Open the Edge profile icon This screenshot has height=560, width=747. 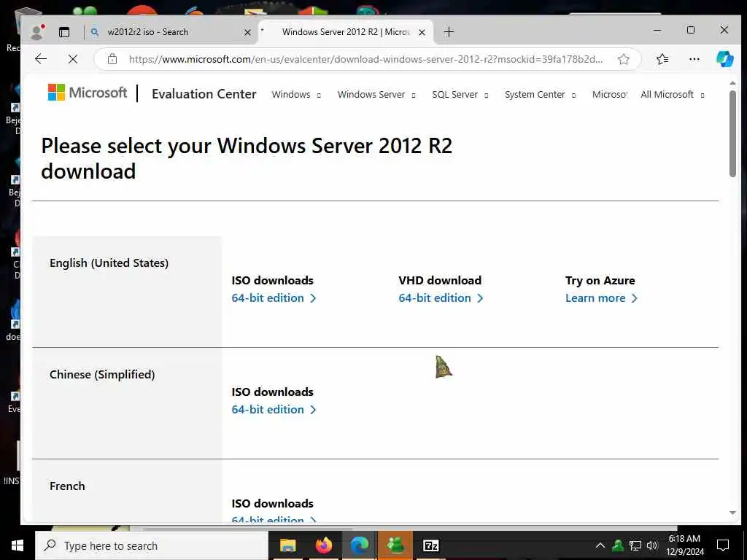(36, 32)
